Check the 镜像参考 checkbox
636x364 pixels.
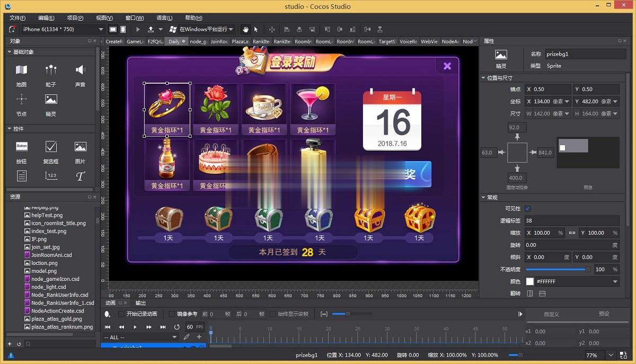tap(172, 314)
